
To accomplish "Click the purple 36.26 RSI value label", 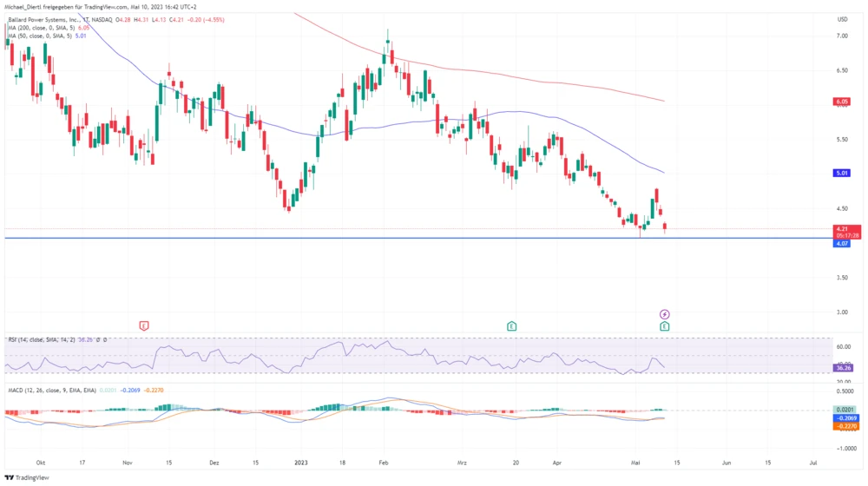I will tap(842, 368).
